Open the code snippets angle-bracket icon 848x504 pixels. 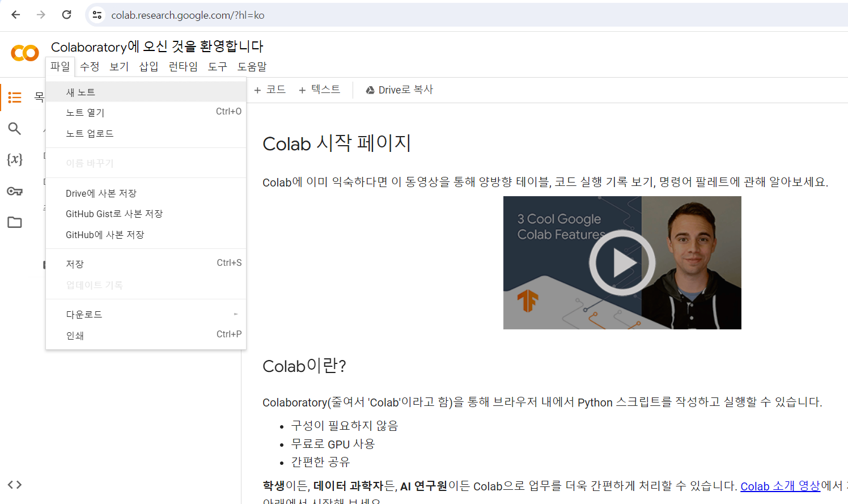(15, 485)
